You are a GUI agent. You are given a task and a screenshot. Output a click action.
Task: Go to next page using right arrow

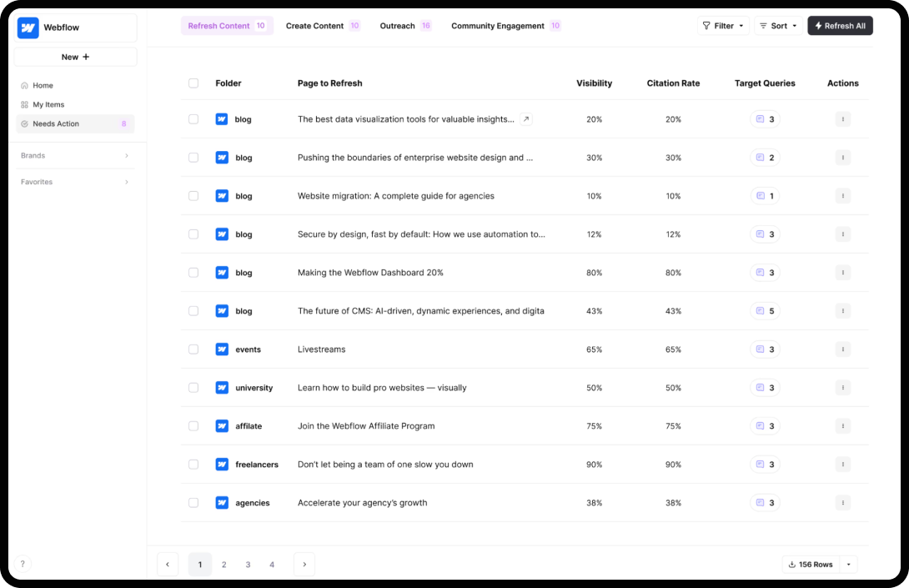pos(304,565)
